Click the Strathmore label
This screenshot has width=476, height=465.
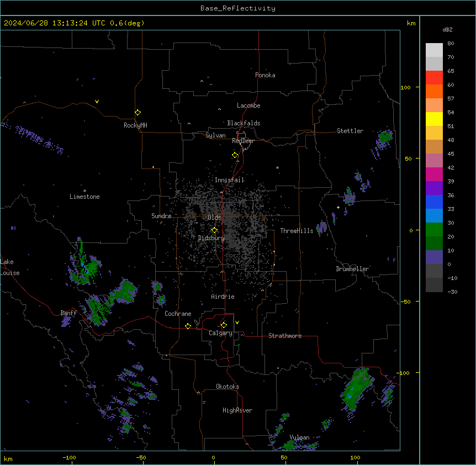[285, 336]
